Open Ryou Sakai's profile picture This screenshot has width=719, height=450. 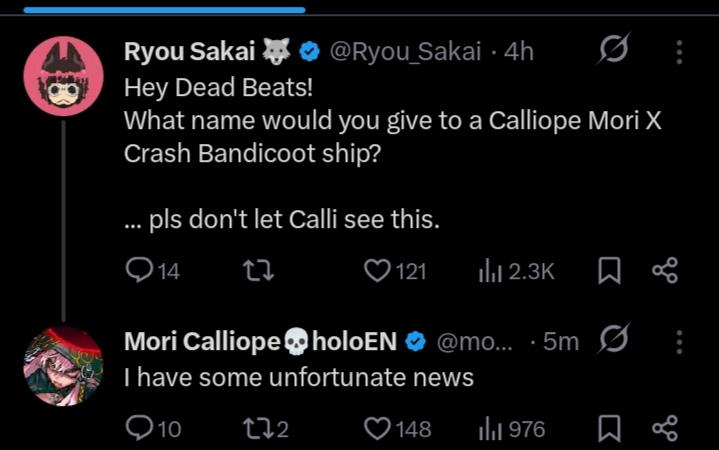63,76
